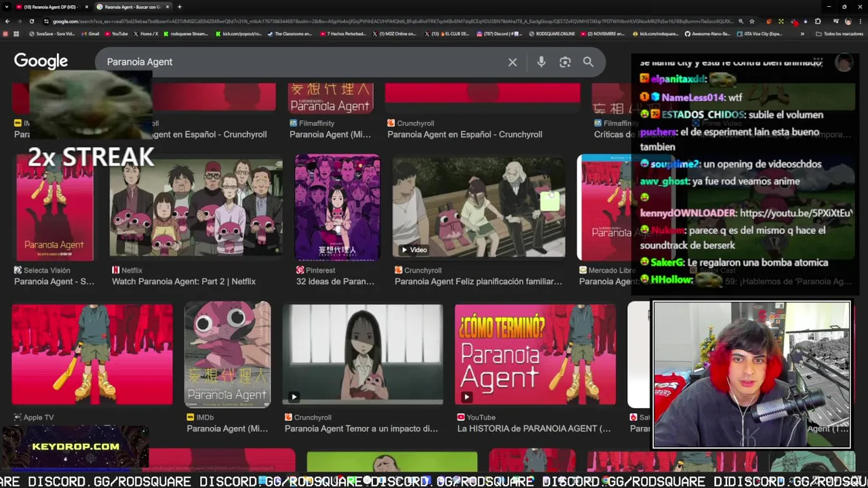Open Crunchyroll Feliz planificación familiar video thumbnail
The image size is (868, 488).
tap(478, 207)
